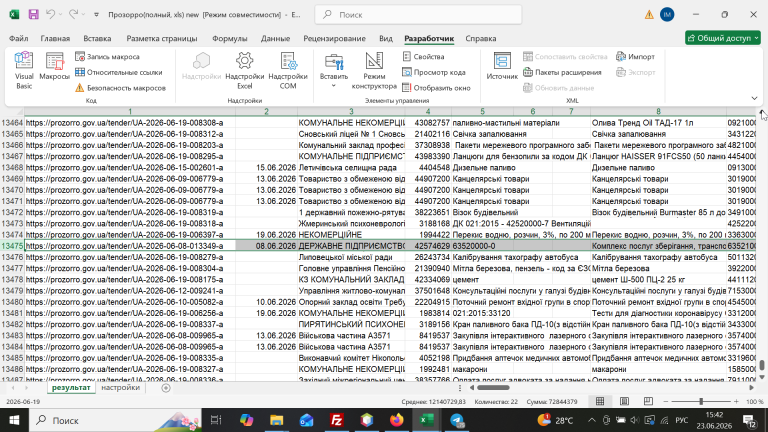The image size is (768, 432).
Task: Open the Формулы tab
Action: click(230, 38)
